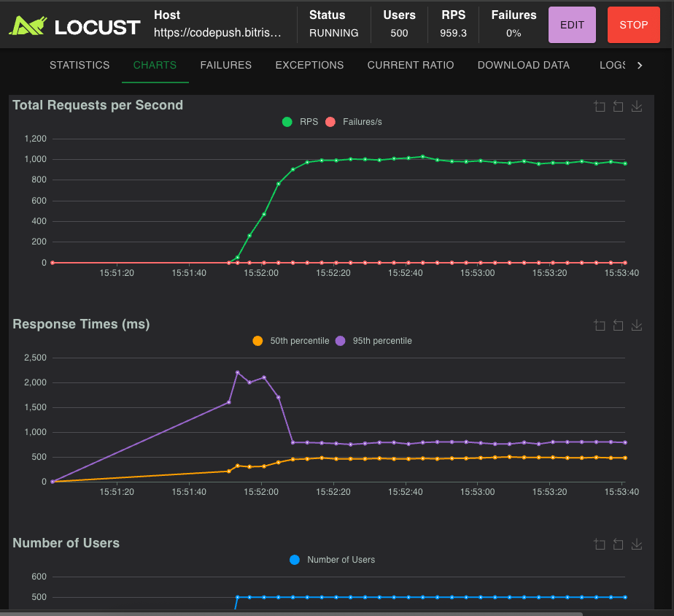Image resolution: width=674 pixels, height=616 pixels.
Task: Click the zoom area icon on Number of Users chart
Action: tap(599, 544)
